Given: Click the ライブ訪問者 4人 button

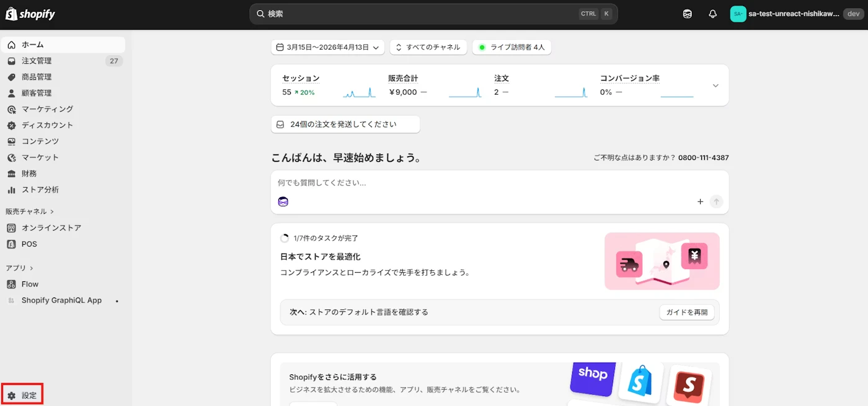Looking at the screenshot, I should tap(511, 47).
